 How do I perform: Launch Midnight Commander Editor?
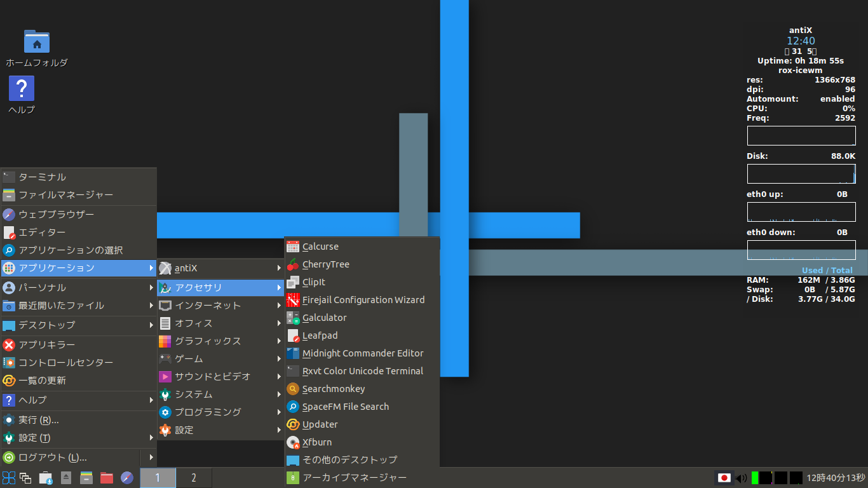click(x=362, y=353)
